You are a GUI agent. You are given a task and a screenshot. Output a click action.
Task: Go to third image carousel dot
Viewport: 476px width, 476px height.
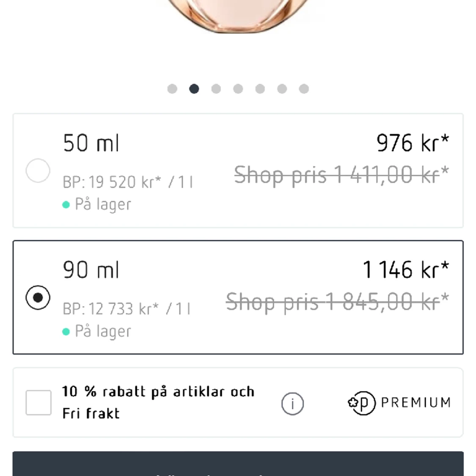click(x=216, y=89)
